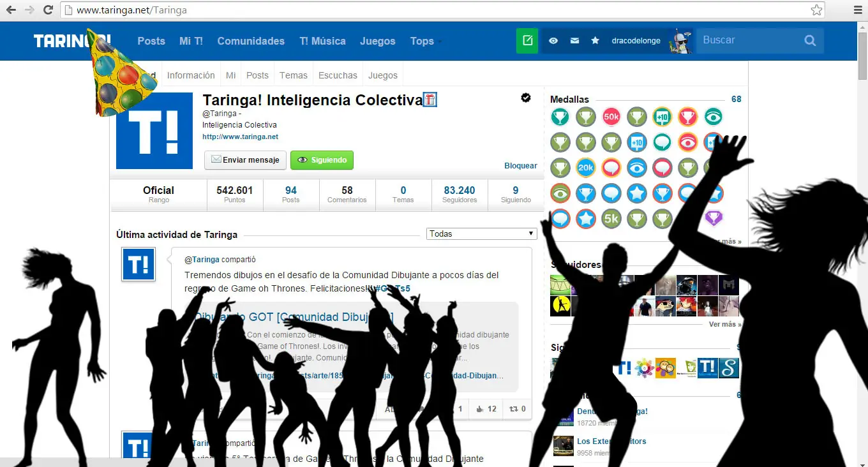The height and width of the screenshot is (467, 868).
Task: Switch to the Información profile tab
Action: click(191, 75)
